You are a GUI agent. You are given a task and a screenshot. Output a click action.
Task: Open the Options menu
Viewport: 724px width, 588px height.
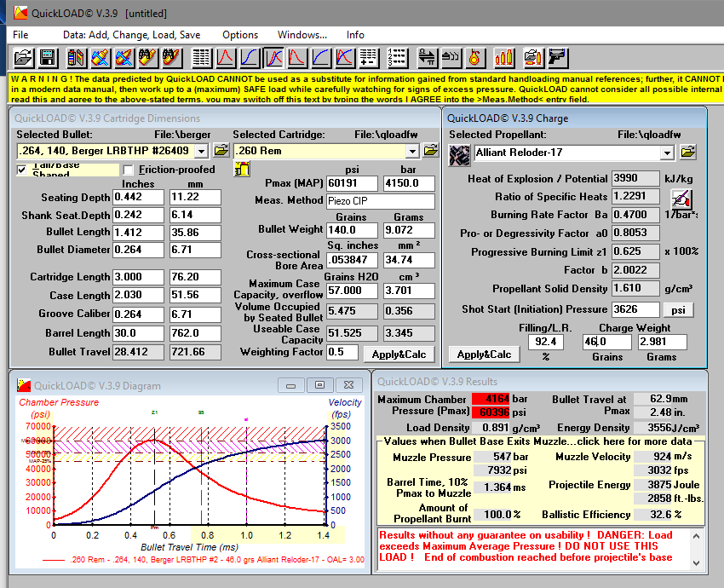point(240,35)
